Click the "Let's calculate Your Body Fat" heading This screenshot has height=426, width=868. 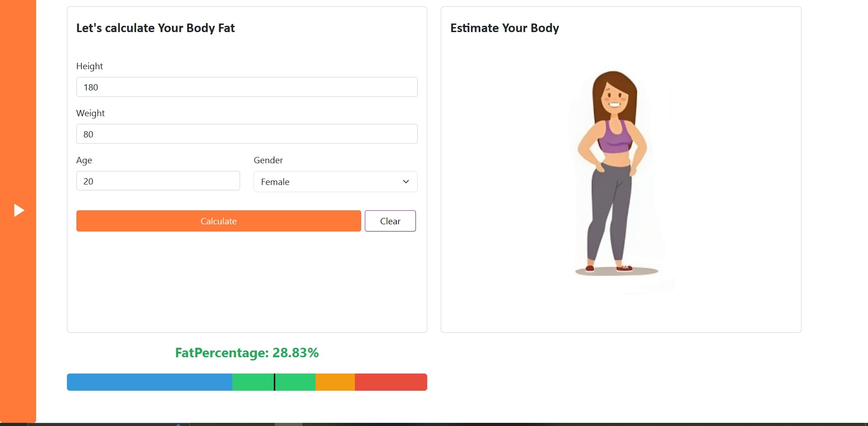[x=156, y=28]
